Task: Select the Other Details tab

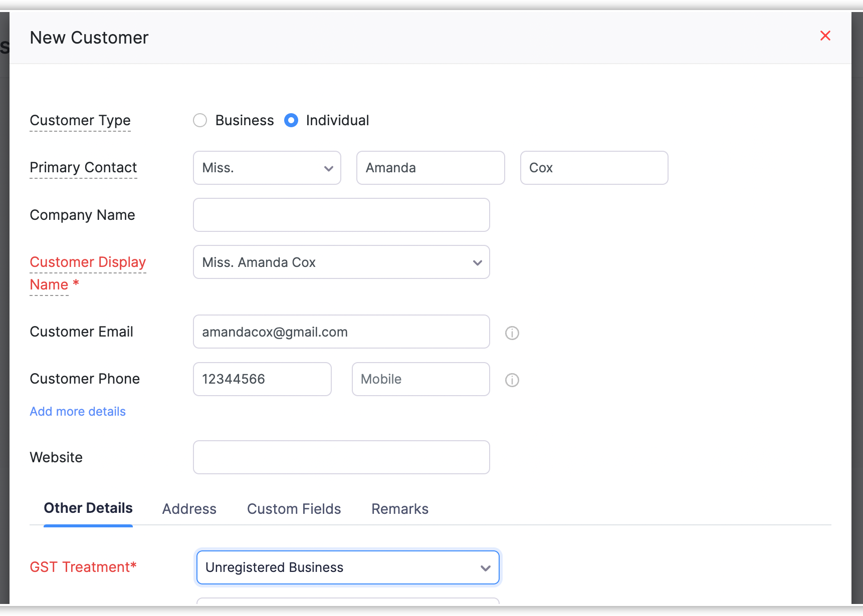Action: (x=88, y=508)
